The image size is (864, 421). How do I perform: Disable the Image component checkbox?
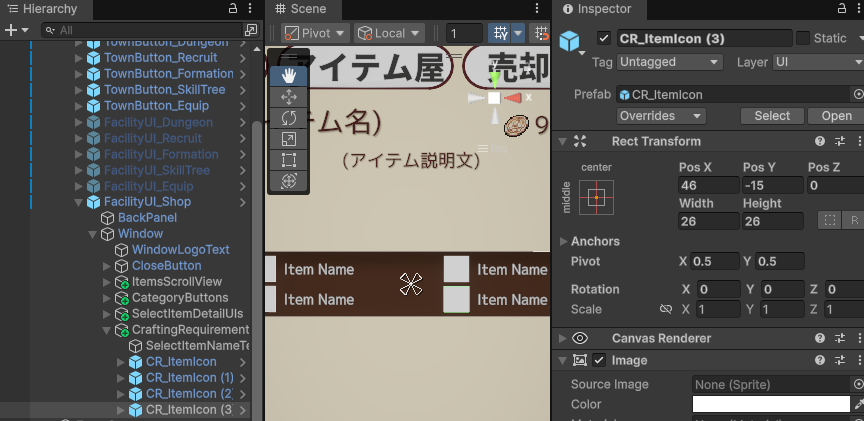click(x=599, y=360)
